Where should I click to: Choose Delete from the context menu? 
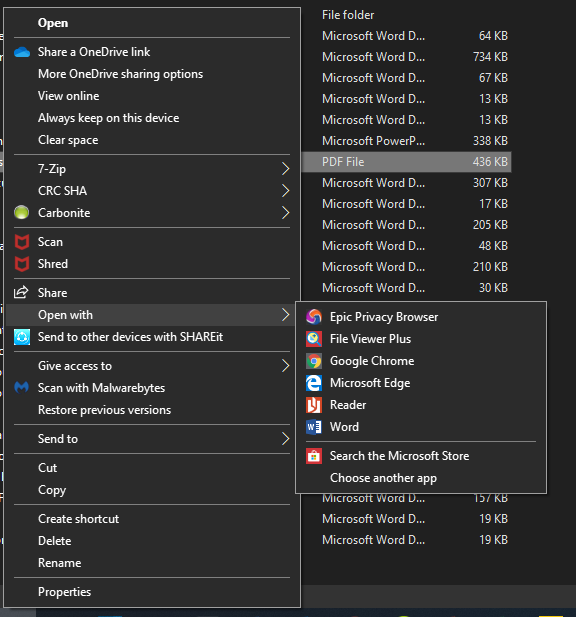pos(152,541)
